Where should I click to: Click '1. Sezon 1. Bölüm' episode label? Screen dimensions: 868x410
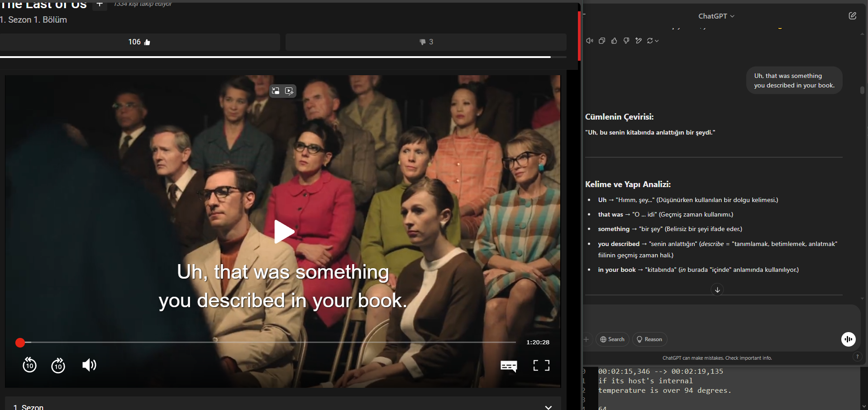33,20
